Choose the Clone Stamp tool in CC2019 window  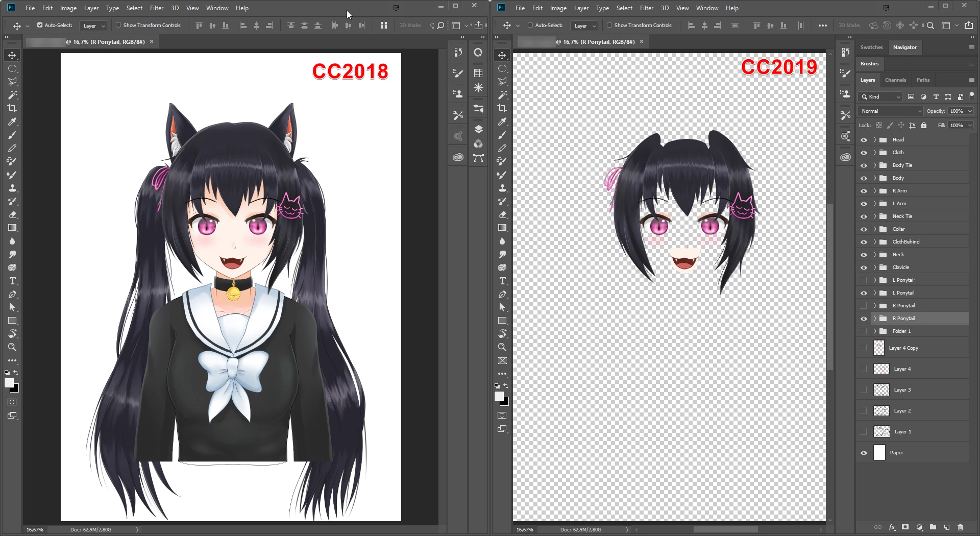(x=502, y=188)
